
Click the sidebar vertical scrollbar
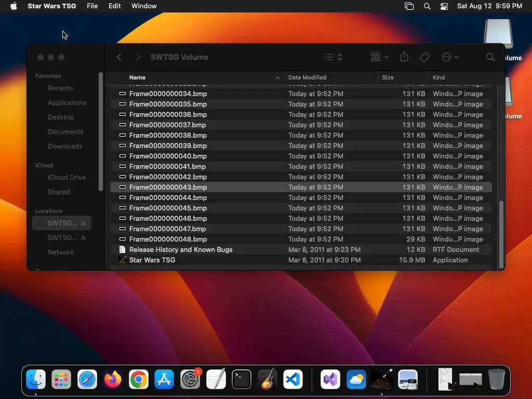pos(101,131)
